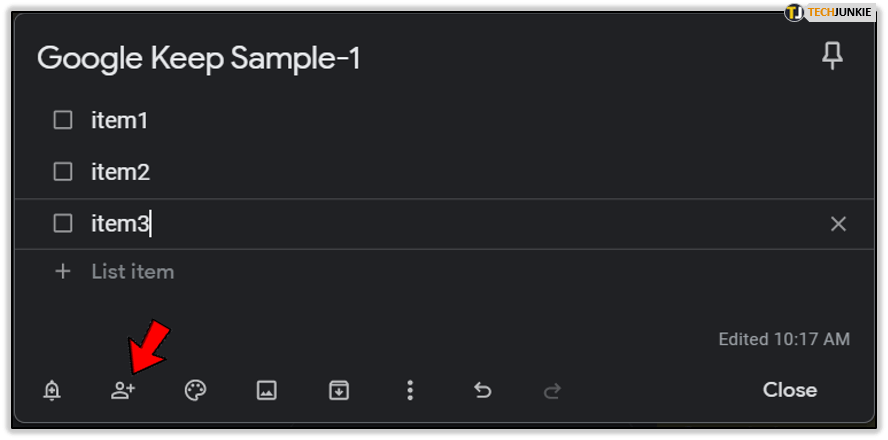888x440 pixels.
Task: Click the item1 text
Action: pyautogui.click(x=120, y=120)
